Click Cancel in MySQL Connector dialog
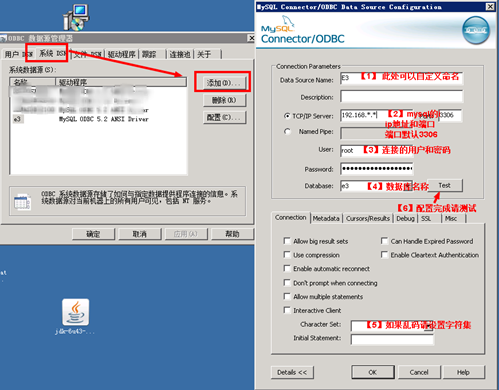This screenshot has width=499, height=390. coord(419,372)
